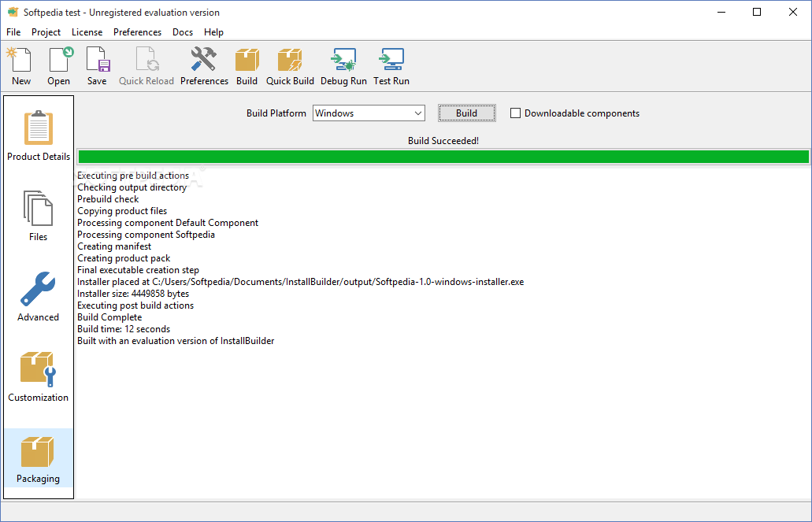812x522 pixels.
Task: Launch Debug Run from the toolbar
Action: coord(343,66)
